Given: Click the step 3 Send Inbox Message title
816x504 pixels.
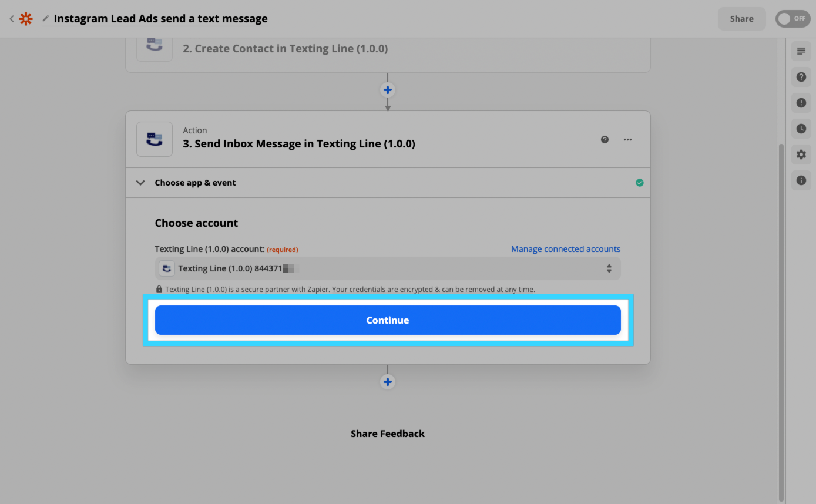Looking at the screenshot, I should coord(299,144).
